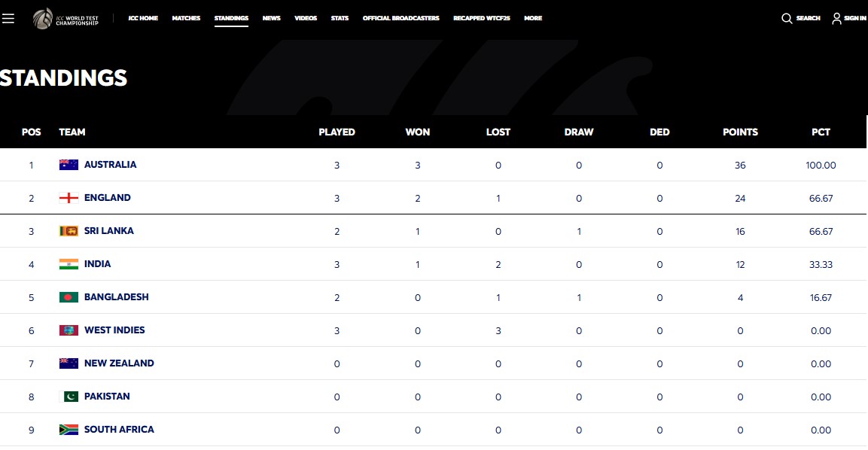Click the West Indies team link

click(114, 330)
